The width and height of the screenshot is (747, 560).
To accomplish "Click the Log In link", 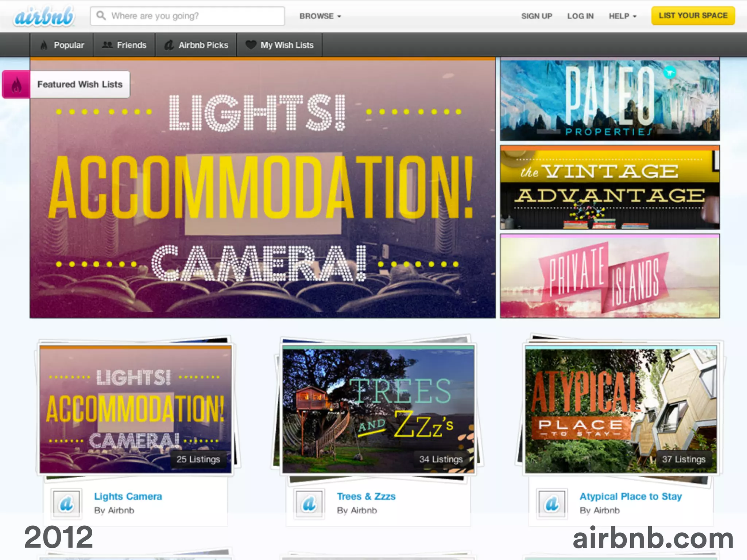I will tap(580, 16).
